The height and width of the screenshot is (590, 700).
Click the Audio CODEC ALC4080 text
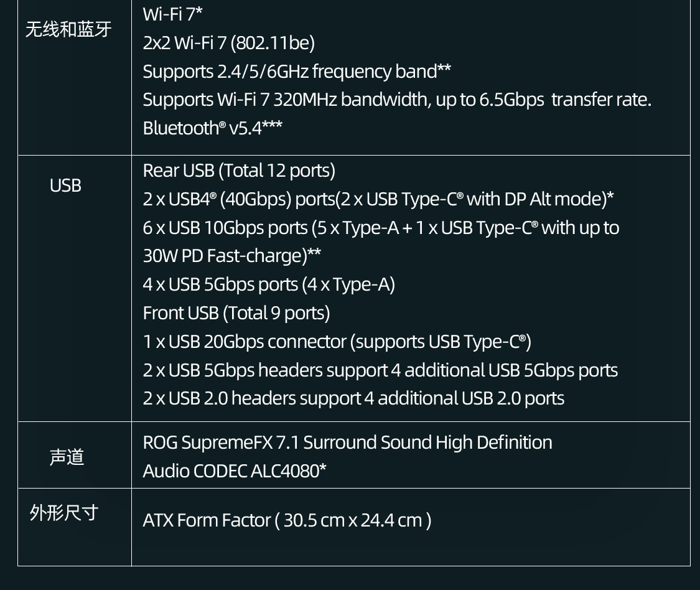click(235, 471)
